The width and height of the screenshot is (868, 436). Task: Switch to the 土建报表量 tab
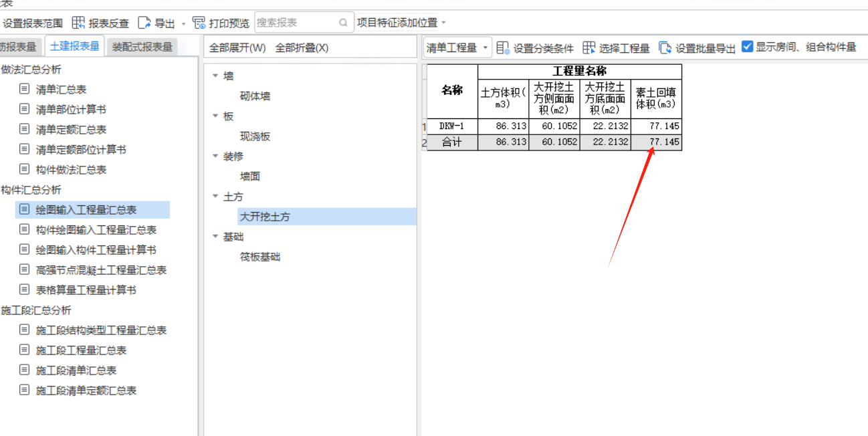pos(74,47)
